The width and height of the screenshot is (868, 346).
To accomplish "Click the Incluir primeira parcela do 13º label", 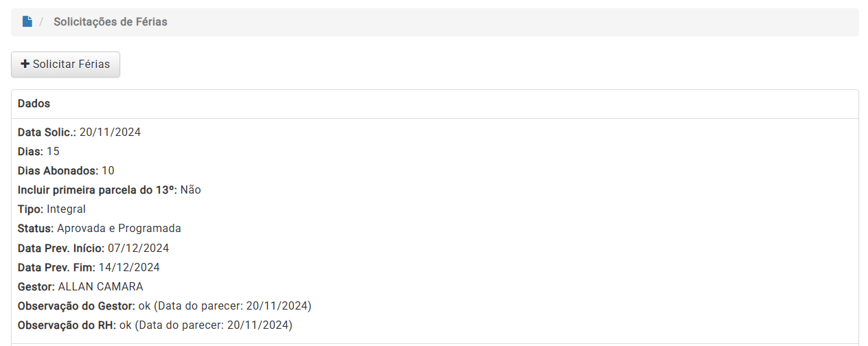I will [98, 189].
